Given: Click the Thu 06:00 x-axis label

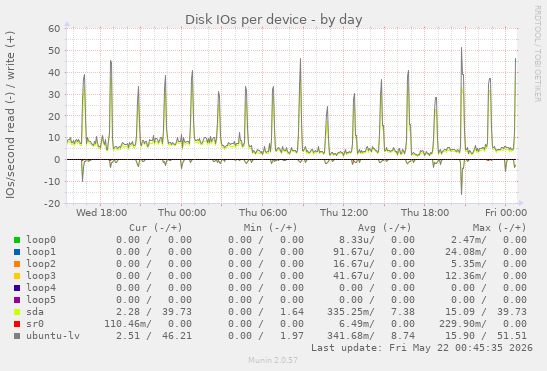Looking at the screenshot, I should [x=263, y=213].
